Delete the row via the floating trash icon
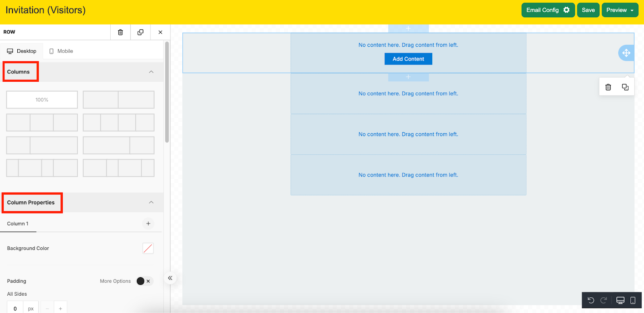 (608, 87)
